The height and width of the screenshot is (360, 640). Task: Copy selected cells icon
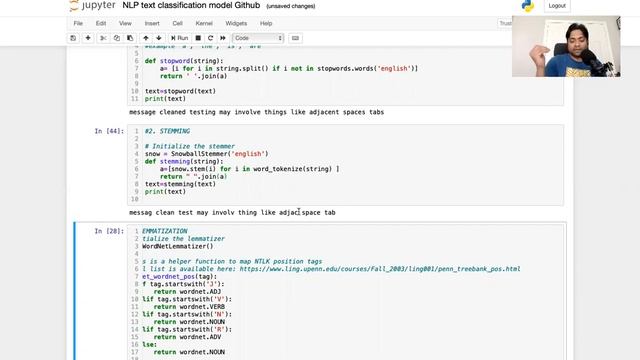(x=117, y=38)
